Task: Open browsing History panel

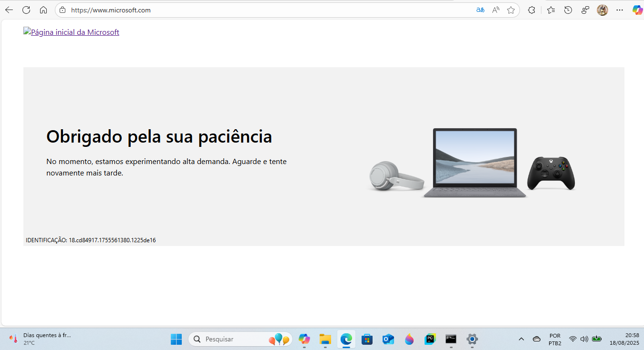Action: point(568,10)
